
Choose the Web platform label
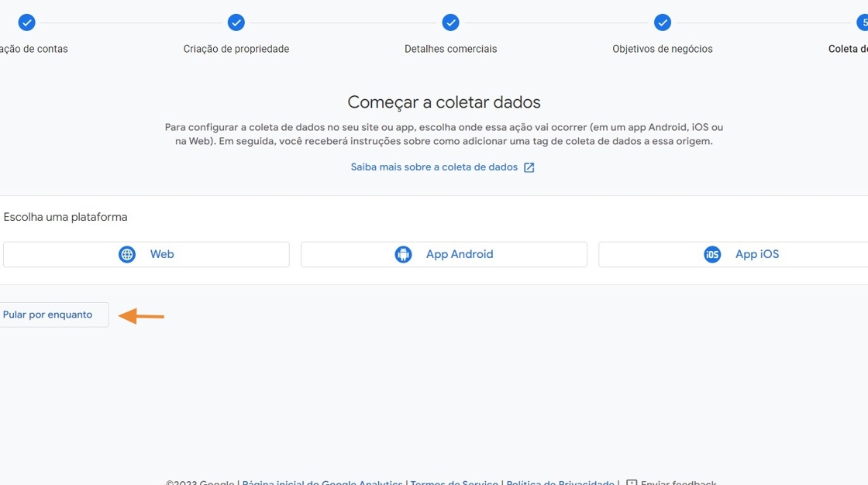pos(162,254)
